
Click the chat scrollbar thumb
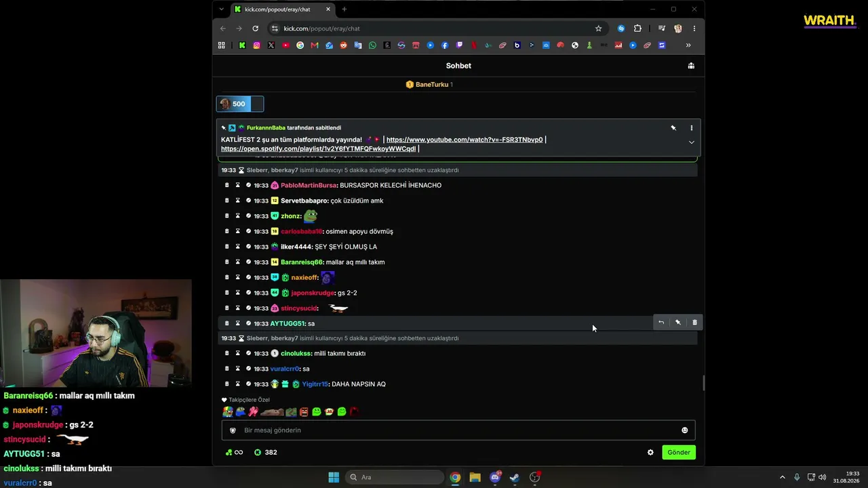coord(703,383)
